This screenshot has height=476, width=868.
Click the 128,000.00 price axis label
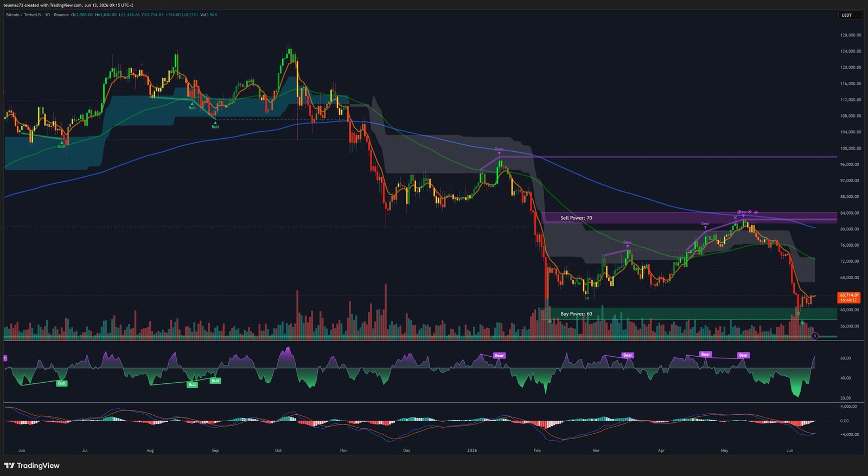851,35
